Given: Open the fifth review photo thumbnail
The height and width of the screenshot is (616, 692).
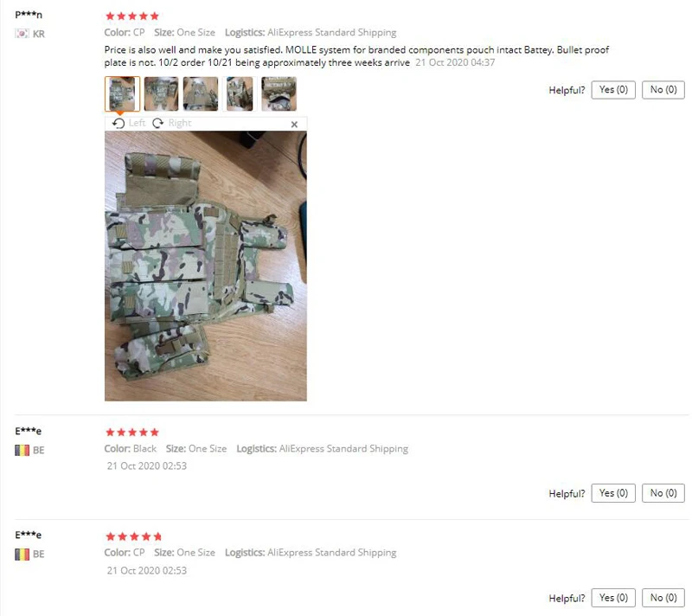Looking at the screenshot, I should [279, 93].
